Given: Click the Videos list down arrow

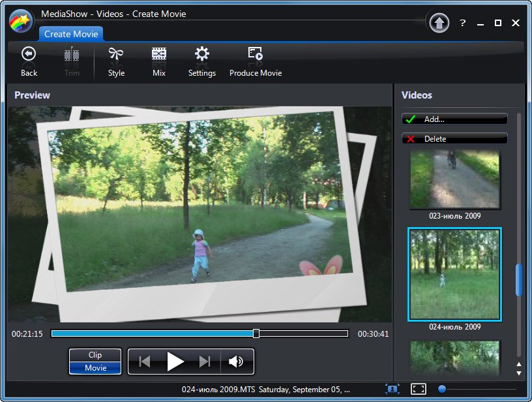Looking at the screenshot, I should point(519,373).
